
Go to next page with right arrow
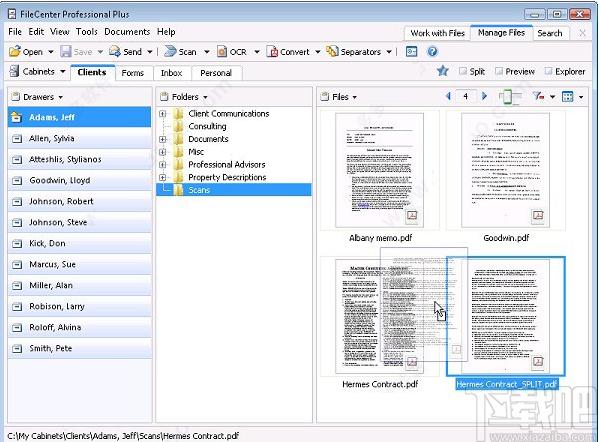484,96
